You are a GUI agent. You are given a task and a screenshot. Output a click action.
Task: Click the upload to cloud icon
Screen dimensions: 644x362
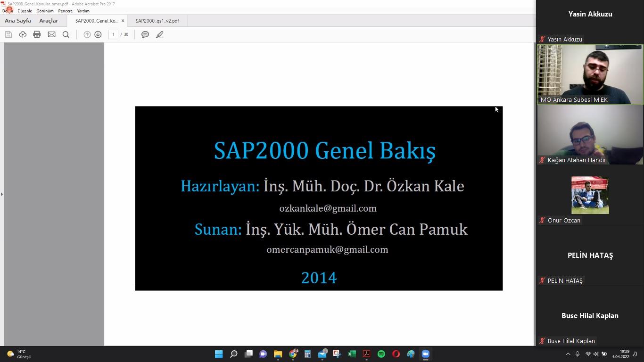point(23,34)
